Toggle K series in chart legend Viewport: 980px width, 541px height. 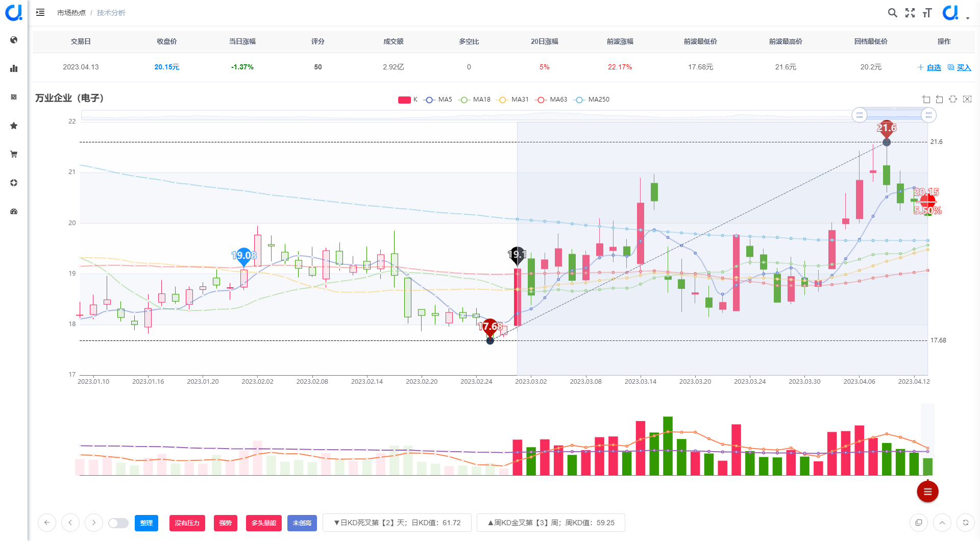coord(408,100)
